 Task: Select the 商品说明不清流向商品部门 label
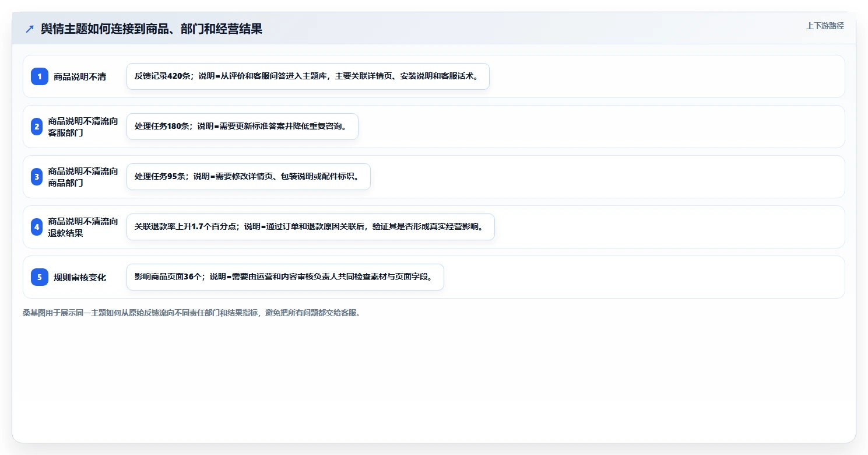tap(83, 177)
